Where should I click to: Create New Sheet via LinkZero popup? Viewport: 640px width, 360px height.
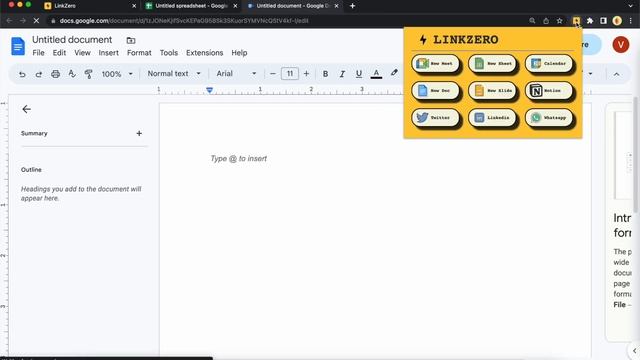pyautogui.click(x=492, y=64)
